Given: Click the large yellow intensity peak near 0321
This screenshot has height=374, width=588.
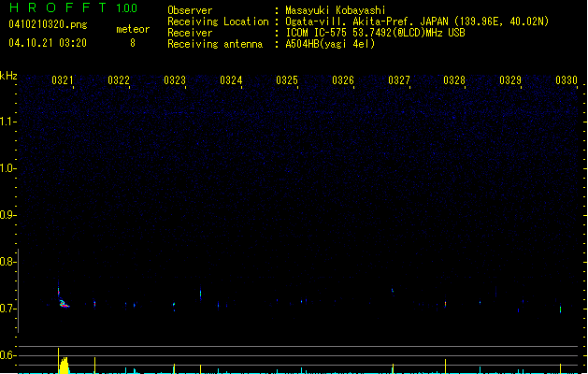Looking at the screenshot, I should coord(65,365).
